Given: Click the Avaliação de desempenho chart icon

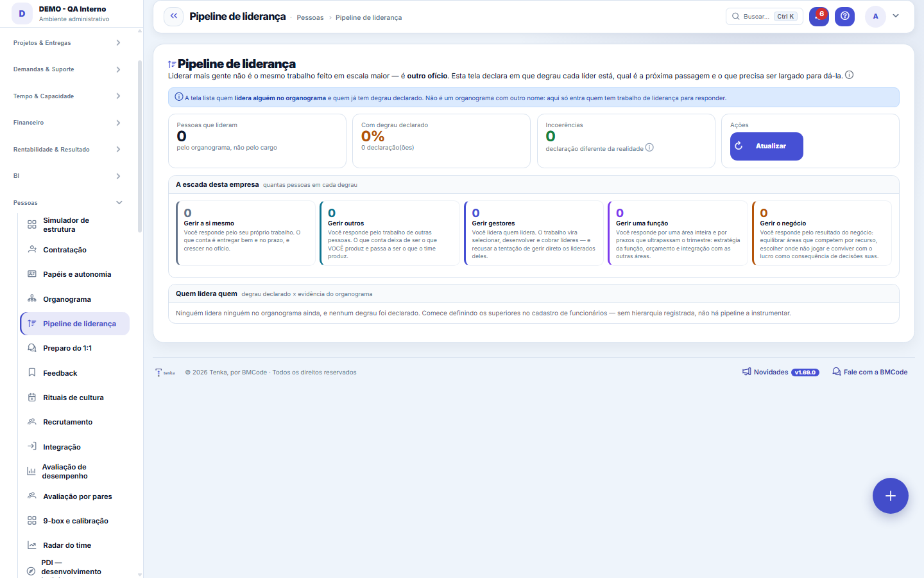Looking at the screenshot, I should [x=31, y=471].
